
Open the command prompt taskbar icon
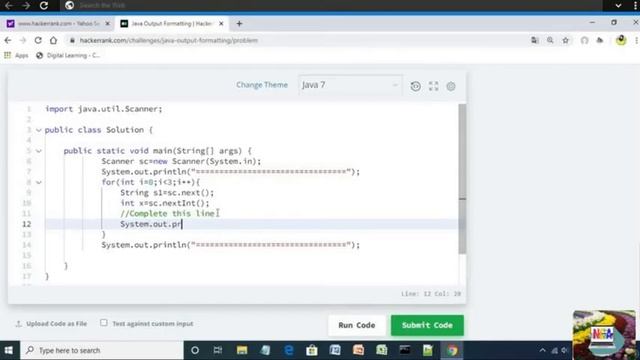coord(405,350)
